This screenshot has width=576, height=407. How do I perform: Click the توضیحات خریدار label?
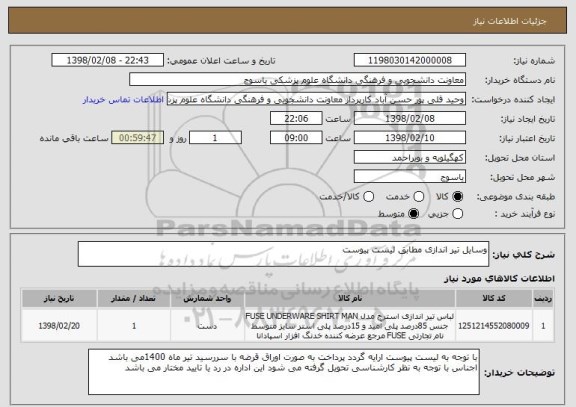[519, 373]
